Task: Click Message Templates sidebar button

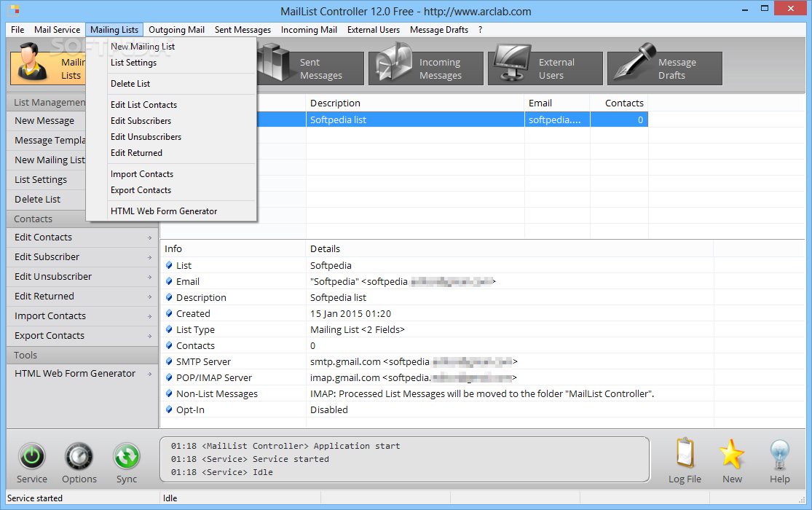Action: point(47,141)
